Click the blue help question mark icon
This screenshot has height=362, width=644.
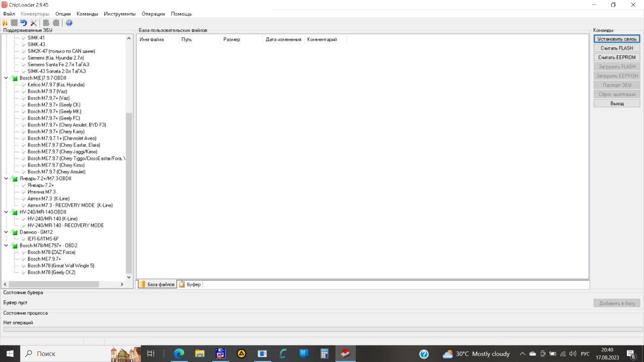[x=69, y=23]
